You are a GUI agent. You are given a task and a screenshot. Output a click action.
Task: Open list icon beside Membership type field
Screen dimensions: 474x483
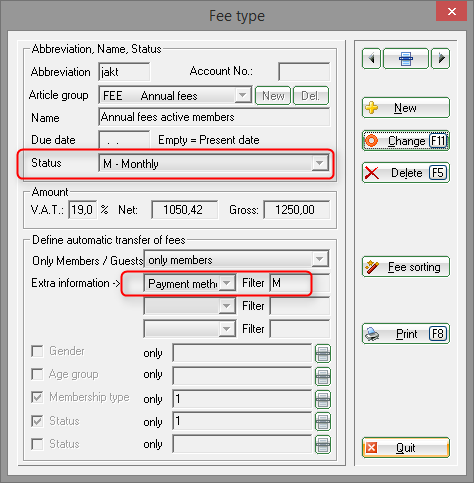[x=323, y=399]
